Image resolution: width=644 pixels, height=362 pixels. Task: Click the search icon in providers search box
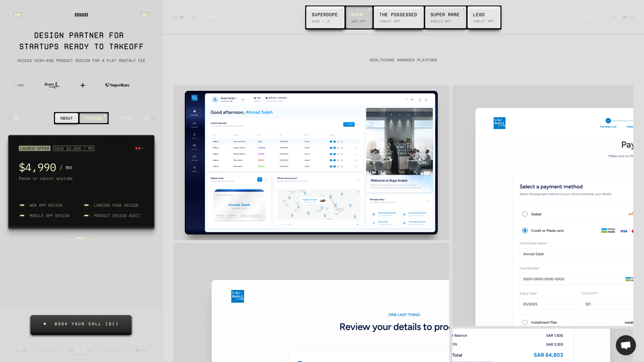pos(357,225)
